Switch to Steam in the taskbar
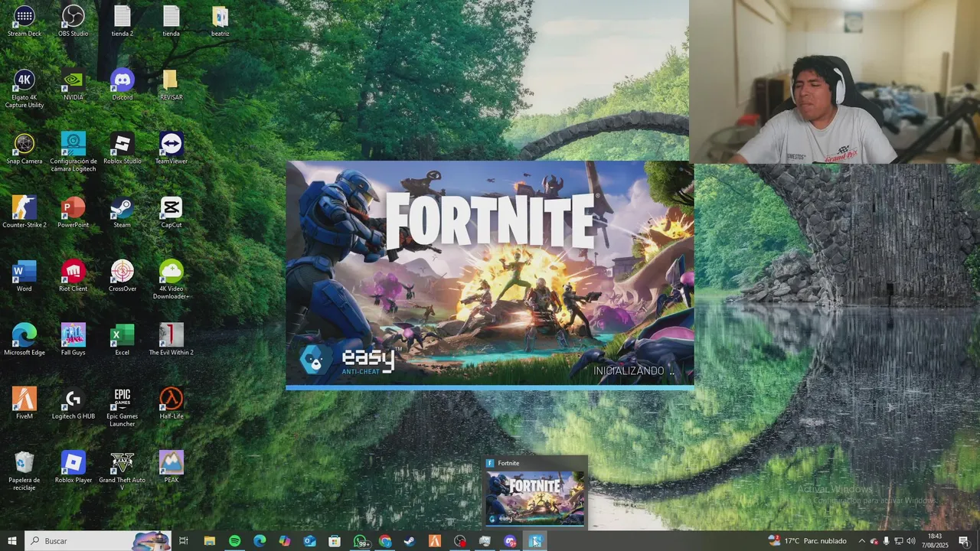The height and width of the screenshot is (551, 980). (x=410, y=540)
